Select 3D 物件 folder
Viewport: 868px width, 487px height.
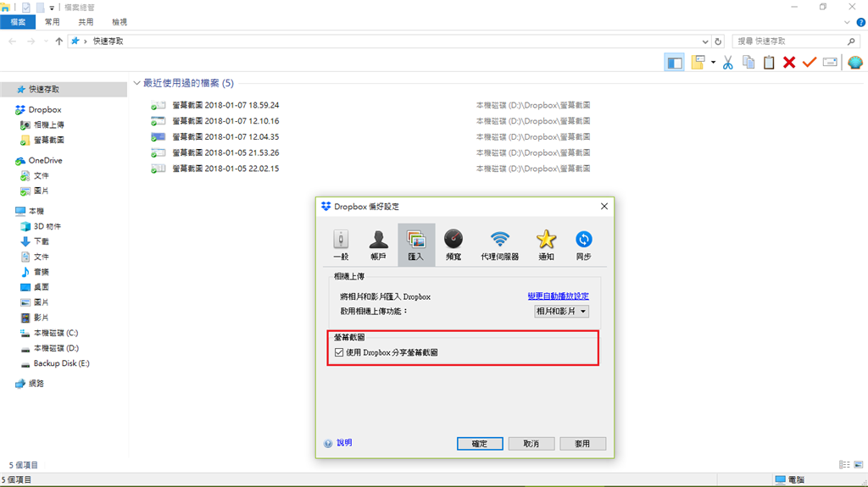tap(47, 226)
